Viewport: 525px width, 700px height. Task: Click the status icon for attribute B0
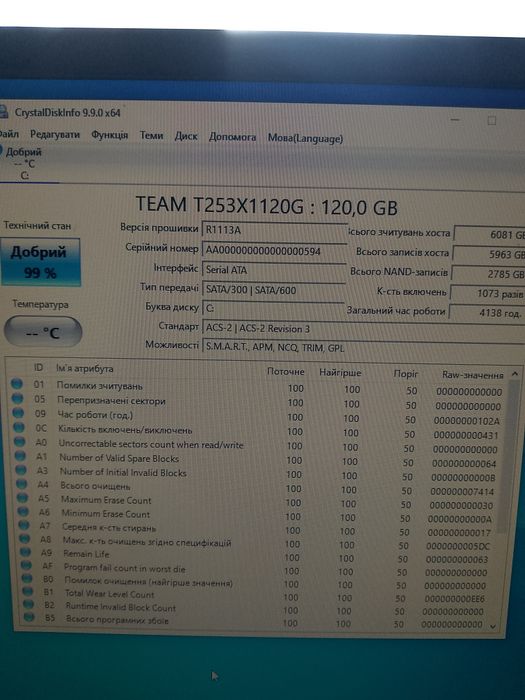(x=27, y=578)
